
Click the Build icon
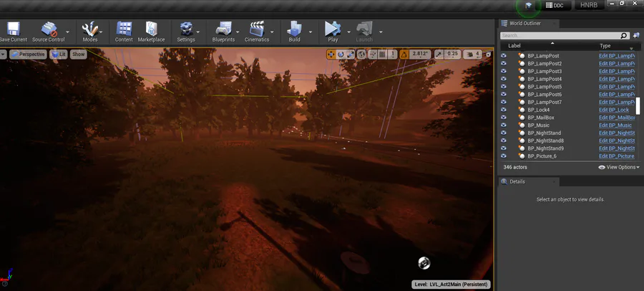pyautogui.click(x=295, y=29)
